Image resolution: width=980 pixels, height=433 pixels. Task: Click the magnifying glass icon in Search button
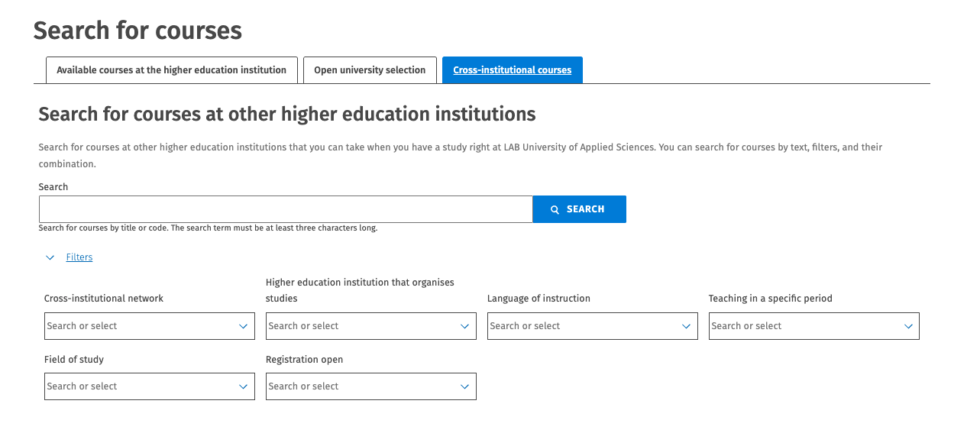click(x=555, y=209)
